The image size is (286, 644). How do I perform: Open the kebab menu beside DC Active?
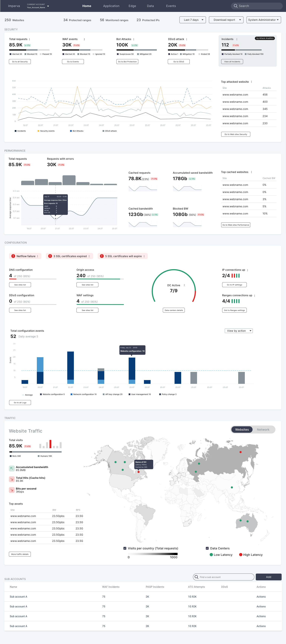click(x=184, y=285)
